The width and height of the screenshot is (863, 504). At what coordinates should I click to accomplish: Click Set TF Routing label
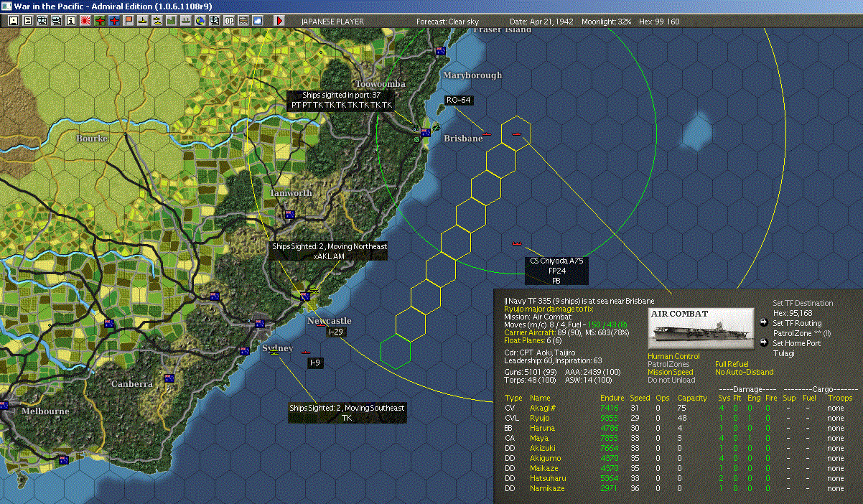(x=797, y=323)
